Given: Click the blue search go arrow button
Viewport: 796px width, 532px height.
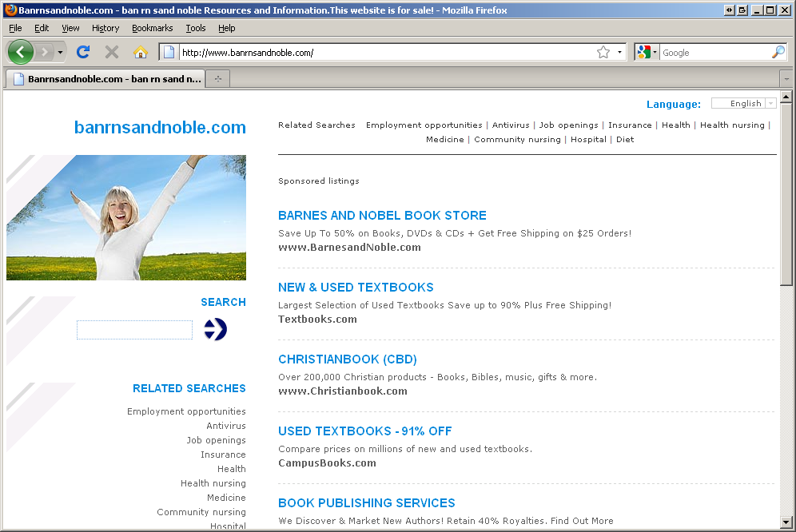Looking at the screenshot, I should [215, 329].
